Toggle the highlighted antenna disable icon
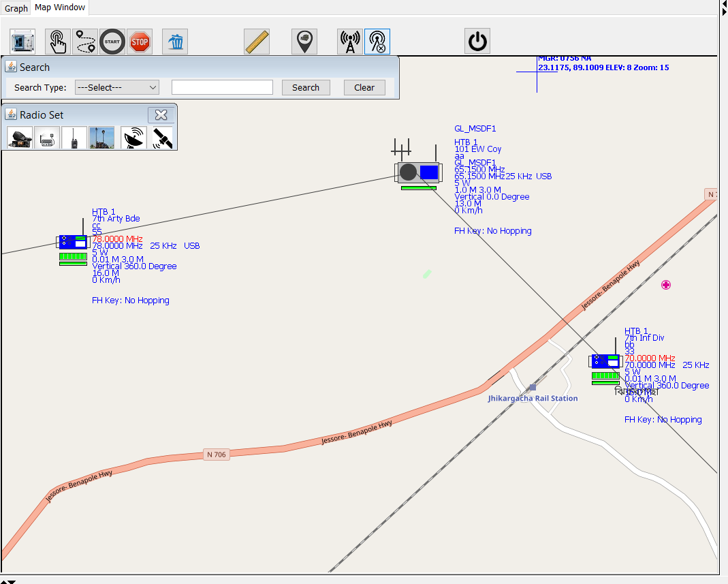The height and width of the screenshot is (584, 728). coord(377,42)
